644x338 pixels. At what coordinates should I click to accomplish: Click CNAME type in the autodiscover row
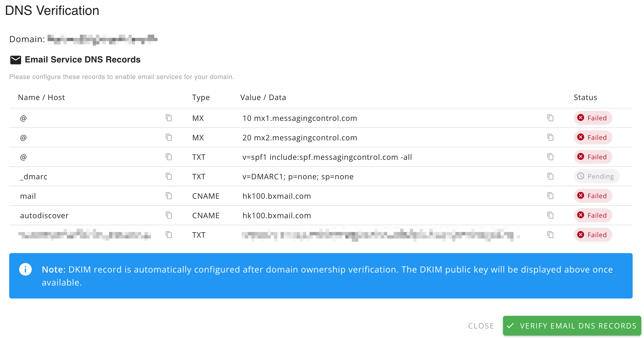click(x=206, y=216)
